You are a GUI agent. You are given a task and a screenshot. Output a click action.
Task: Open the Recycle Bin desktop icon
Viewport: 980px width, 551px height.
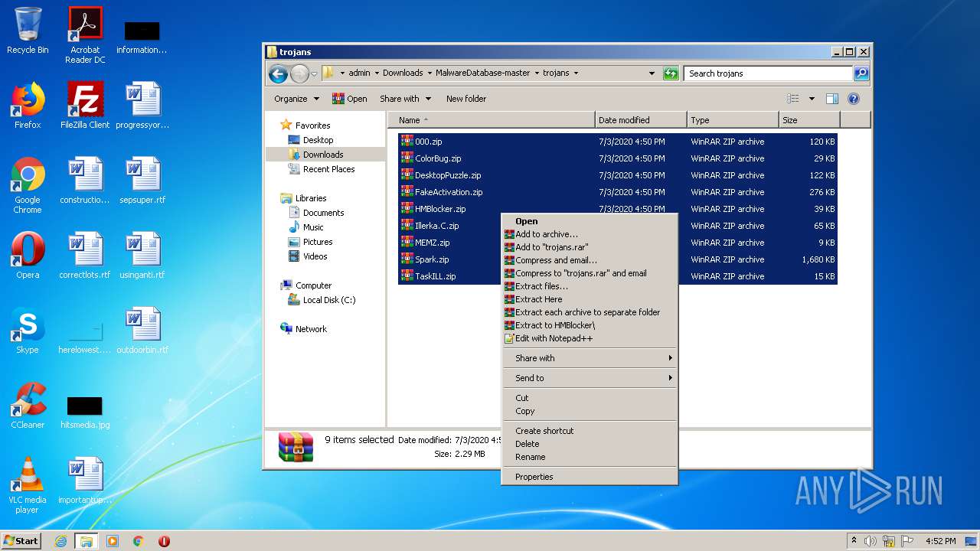[x=28, y=31]
